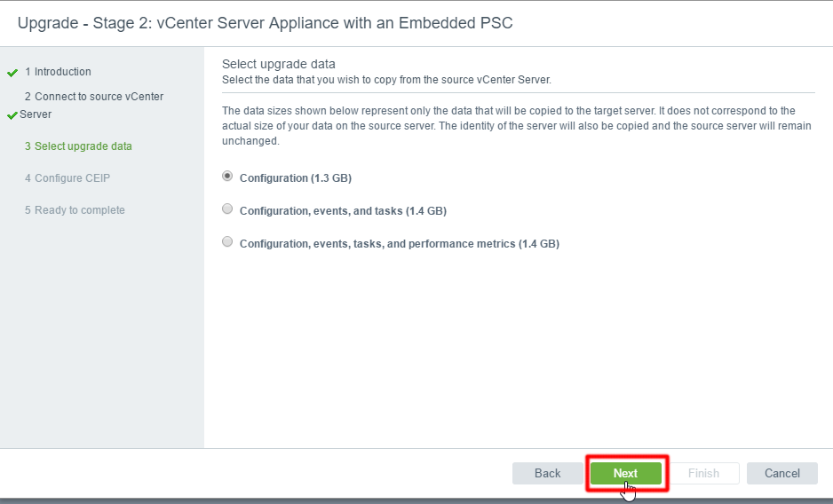This screenshot has width=833, height=504.
Task: Click the Select upgrade data heading
Action: click(278, 64)
